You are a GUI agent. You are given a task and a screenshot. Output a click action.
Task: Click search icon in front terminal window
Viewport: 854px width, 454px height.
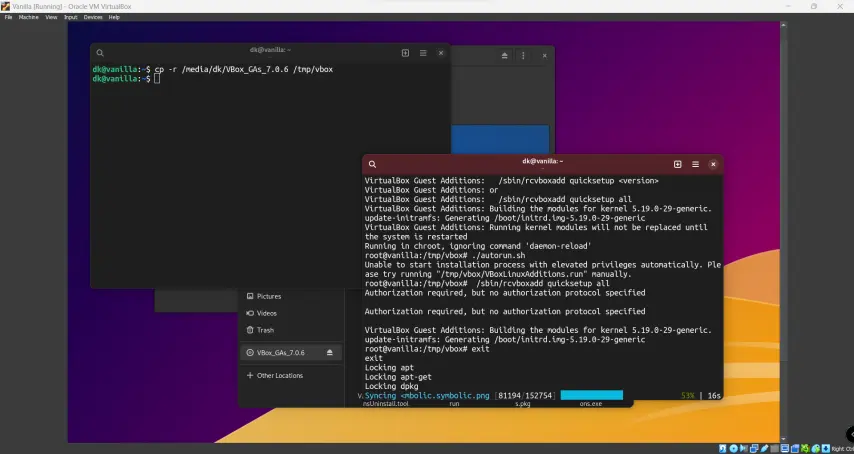coord(373,164)
